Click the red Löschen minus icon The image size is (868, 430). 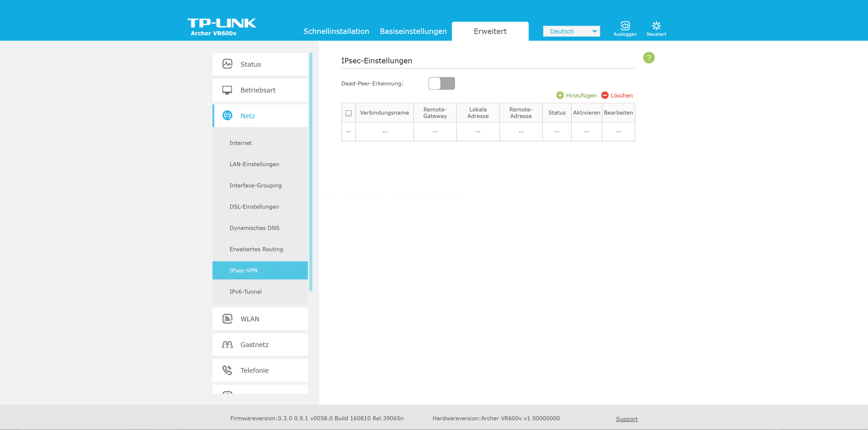[605, 95]
